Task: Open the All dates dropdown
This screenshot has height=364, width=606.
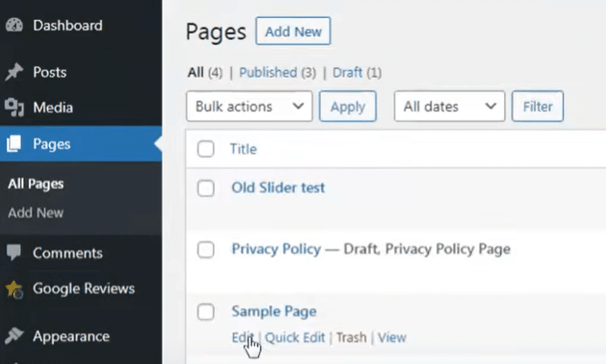Action: (450, 106)
